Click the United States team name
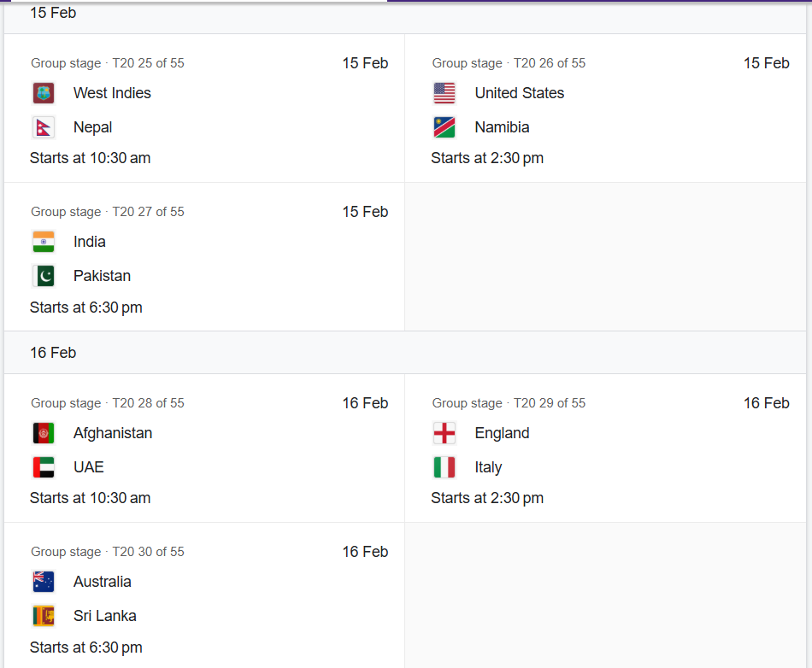 point(520,93)
